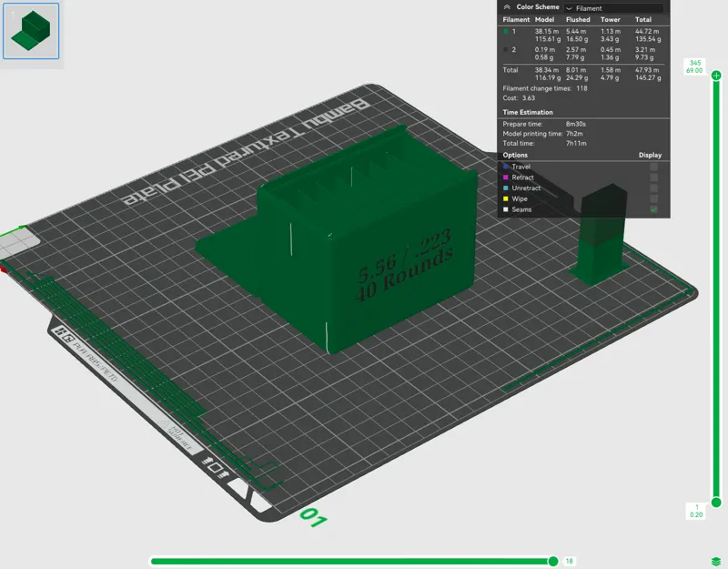Screen dimensions: 728x569
Task: Click the green filament 1 color swatch
Action: pyautogui.click(x=506, y=32)
